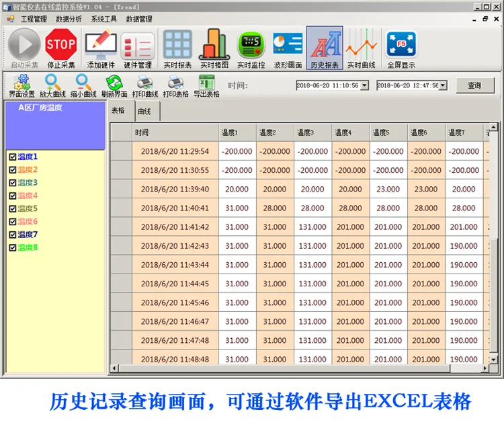This screenshot has height=447, width=504.
Task: Switch to the 表格 tab
Action: [120, 110]
